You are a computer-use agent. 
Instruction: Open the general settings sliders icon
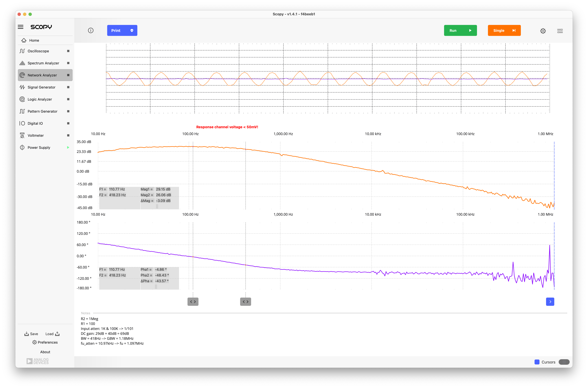560,31
